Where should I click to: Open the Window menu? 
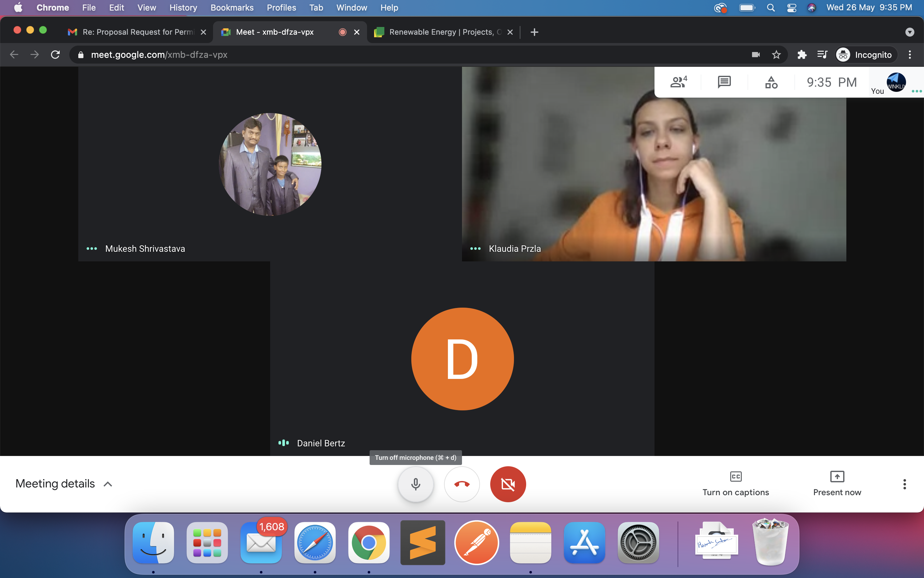click(352, 8)
